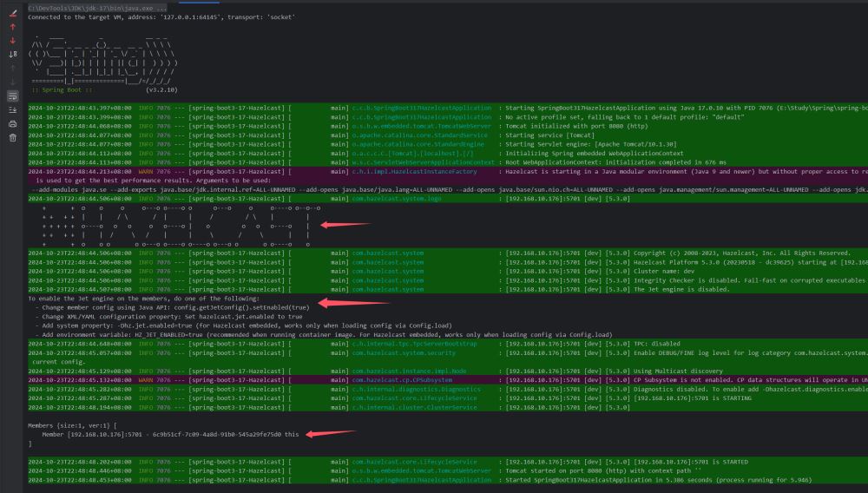868x493 pixels.
Task: Click 'Starting service [Tomcat]' message
Action: click(549, 135)
